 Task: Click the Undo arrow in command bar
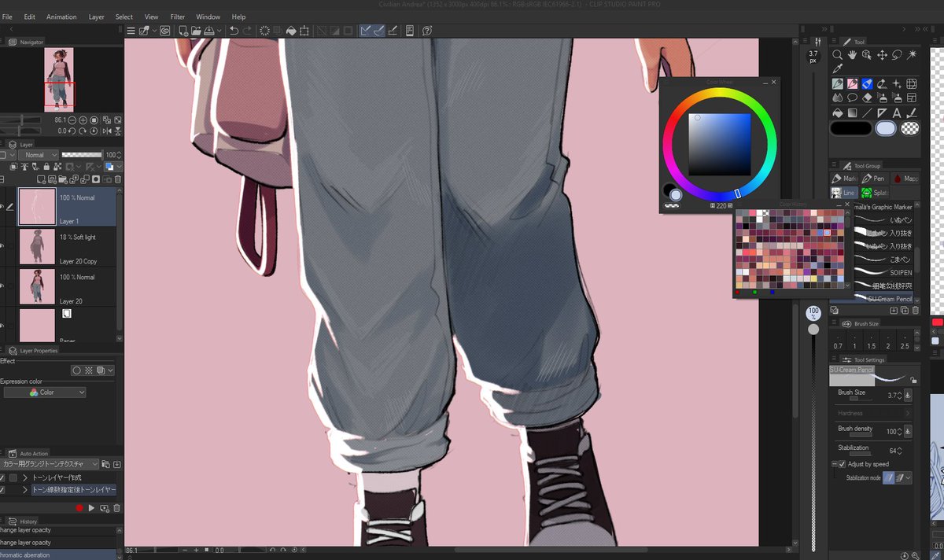(234, 31)
